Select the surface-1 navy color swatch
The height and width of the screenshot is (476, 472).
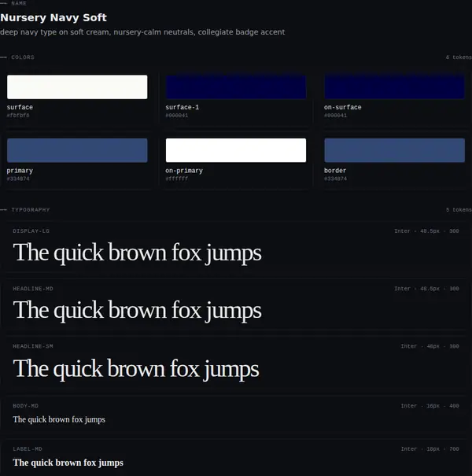point(236,87)
